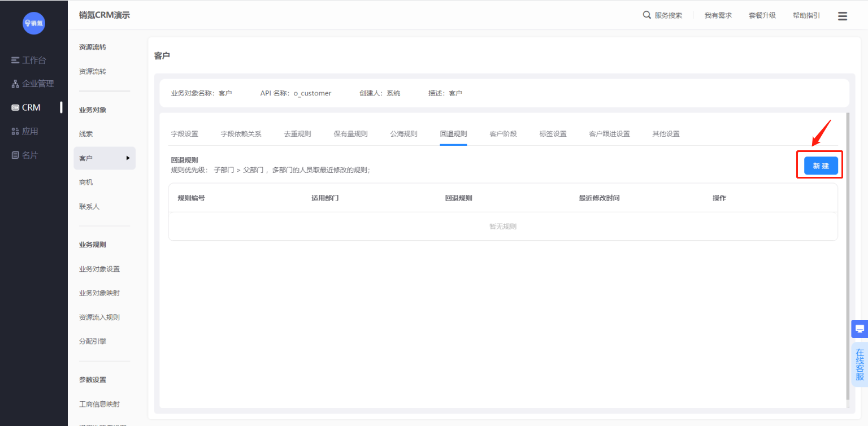Screen dimensions: 868x426
Task: Open 分配引擎 under 业务规则
Action: 93,341
